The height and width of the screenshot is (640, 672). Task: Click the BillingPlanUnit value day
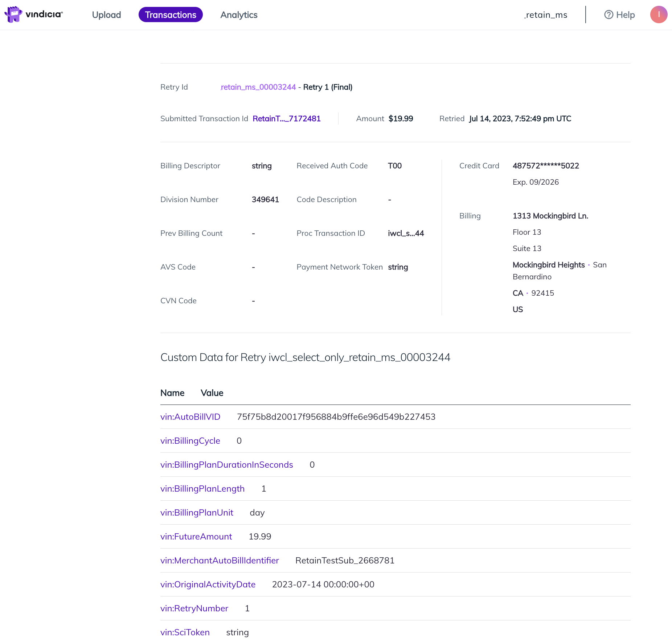257,513
